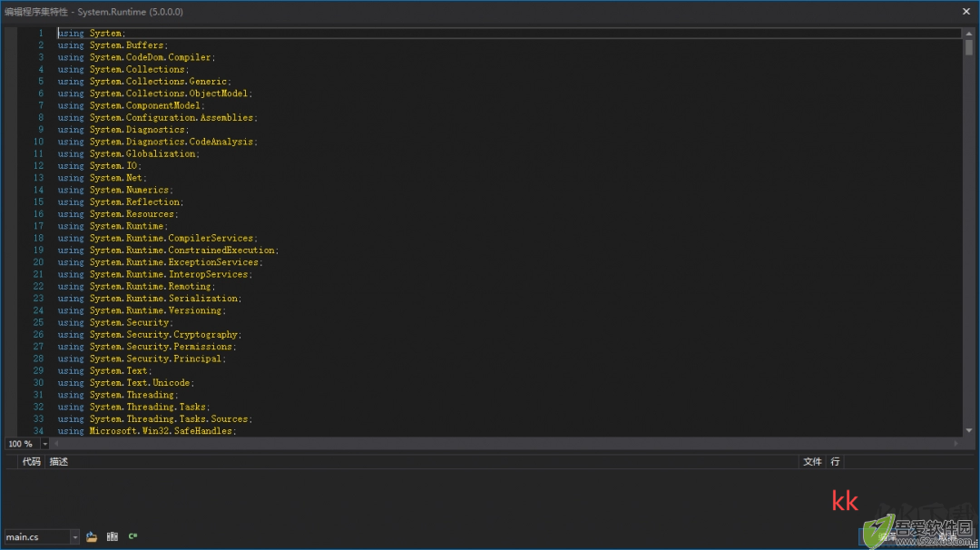980x550 pixels.
Task: Click line 'using System.Runtime.InteropServices;'
Action: pos(155,274)
